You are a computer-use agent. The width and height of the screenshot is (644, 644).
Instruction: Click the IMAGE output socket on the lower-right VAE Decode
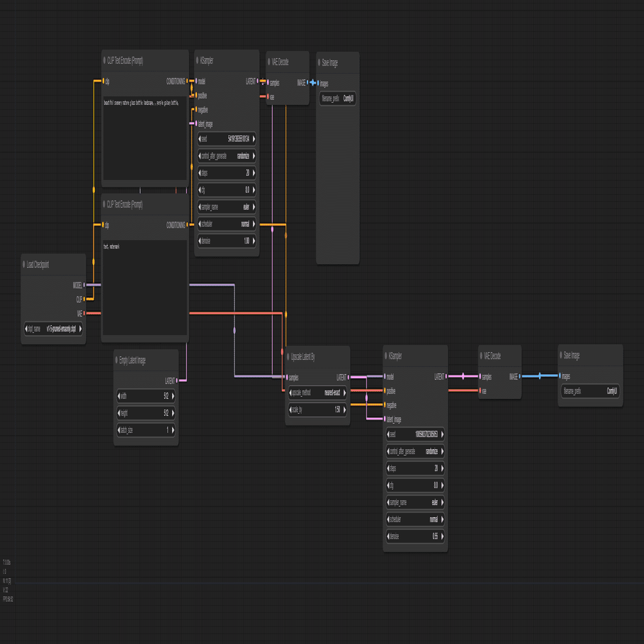pyautogui.click(x=519, y=376)
